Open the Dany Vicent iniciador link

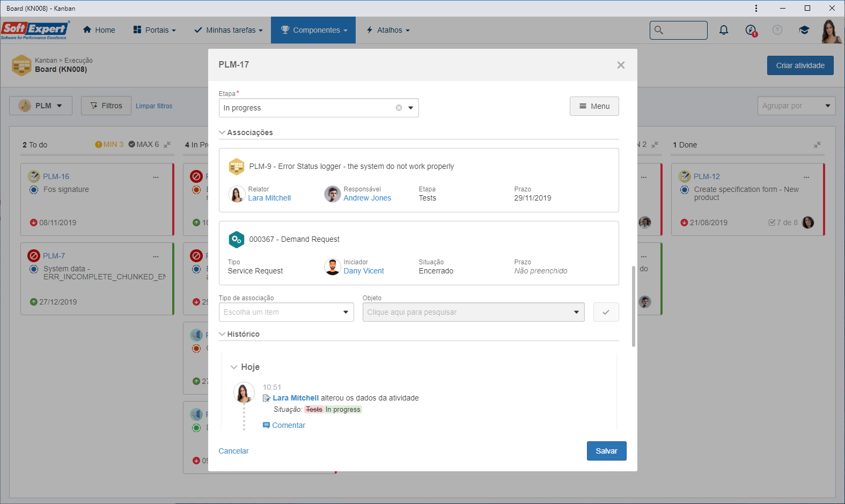tap(364, 271)
